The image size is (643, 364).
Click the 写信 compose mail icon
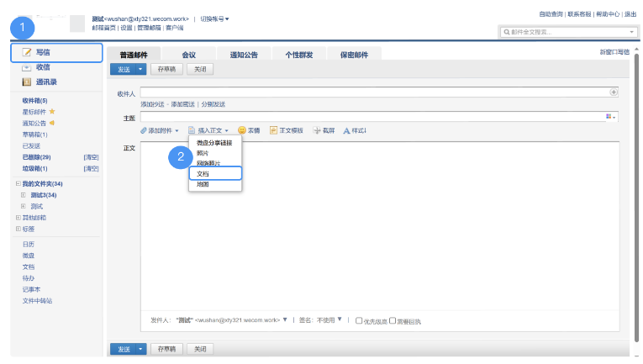(x=26, y=53)
